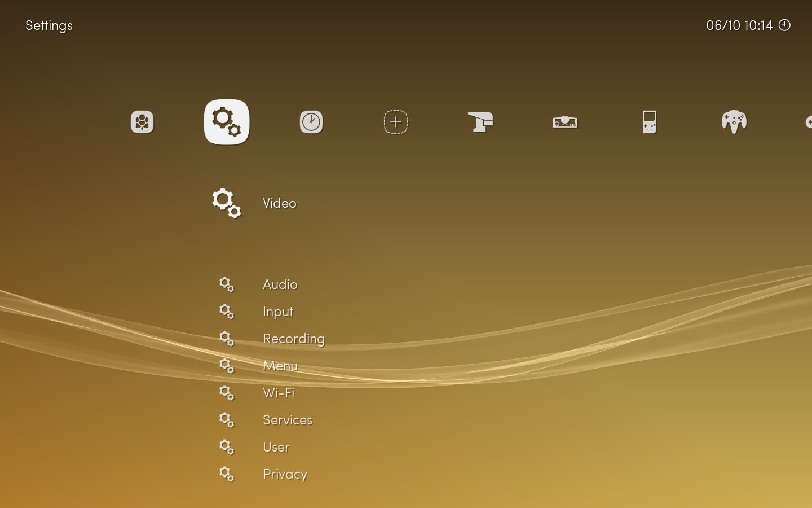Open the Game Boy handheld playlist icon
812x508 pixels.
(x=650, y=122)
